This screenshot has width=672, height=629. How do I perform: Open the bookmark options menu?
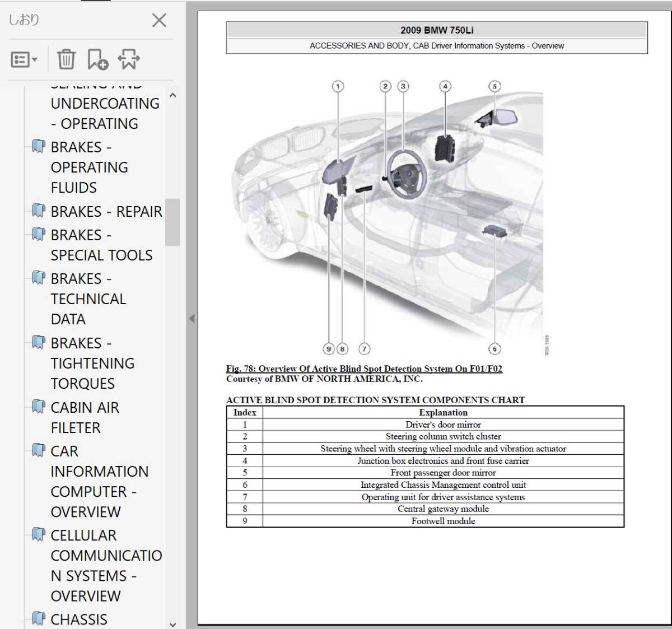(24, 59)
